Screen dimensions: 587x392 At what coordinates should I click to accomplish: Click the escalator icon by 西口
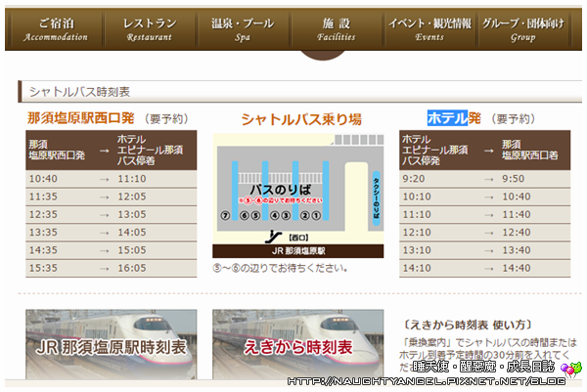(274, 237)
